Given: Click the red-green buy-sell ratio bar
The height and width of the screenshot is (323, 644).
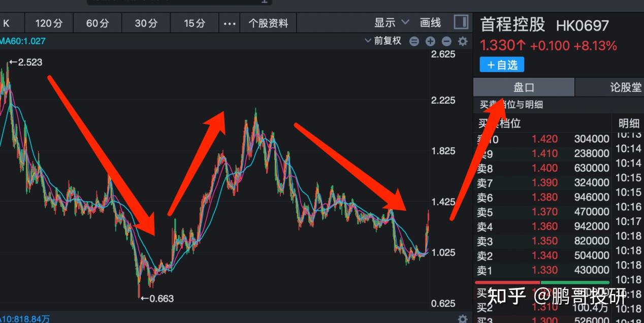Looking at the screenshot, I should tap(543, 282).
